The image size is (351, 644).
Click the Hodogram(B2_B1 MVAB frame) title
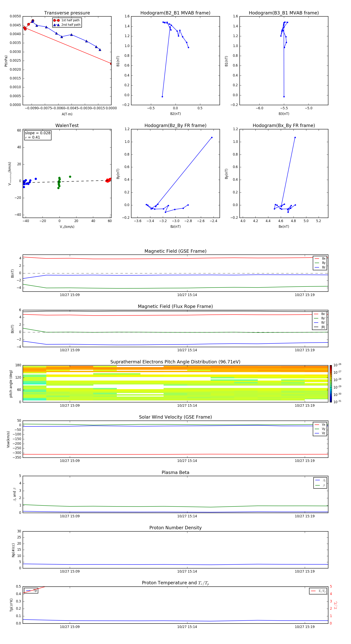[x=175, y=13]
